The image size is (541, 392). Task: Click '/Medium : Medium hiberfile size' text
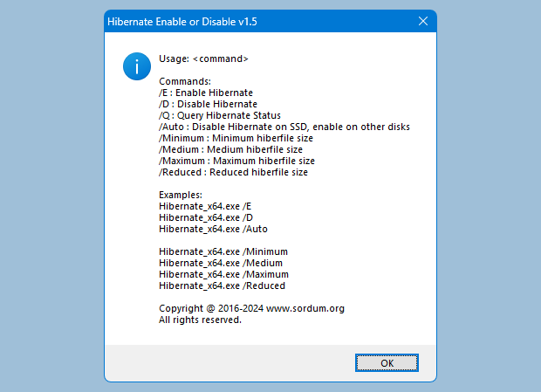(x=230, y=149)
